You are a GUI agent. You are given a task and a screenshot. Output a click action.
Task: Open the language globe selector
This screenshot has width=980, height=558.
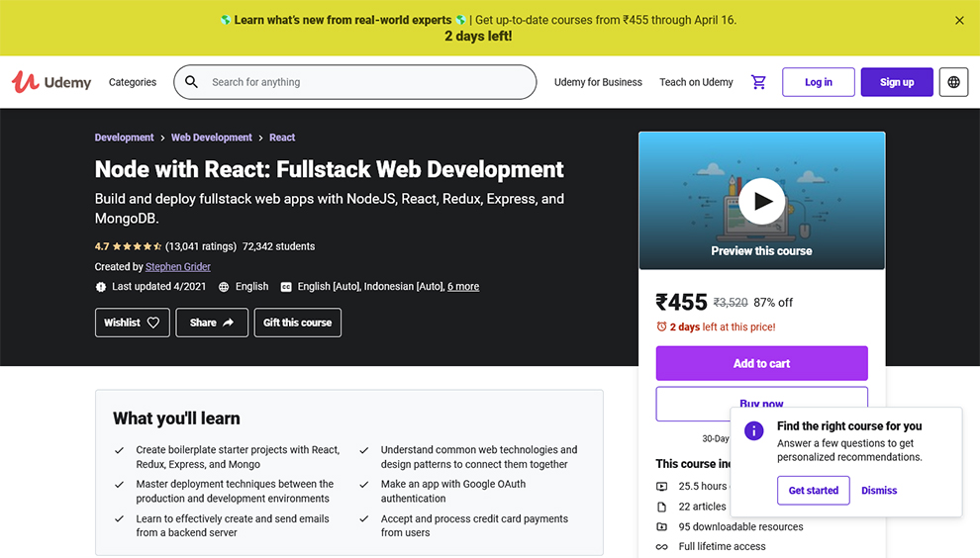[x=953, y=82]
